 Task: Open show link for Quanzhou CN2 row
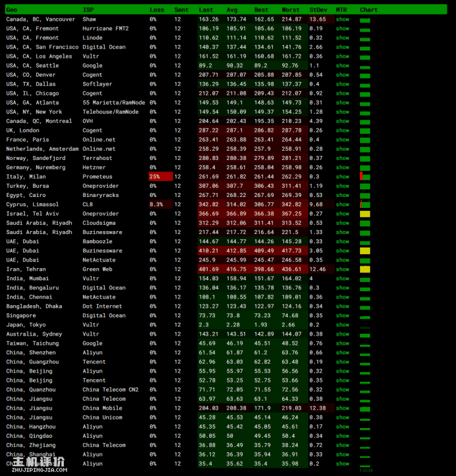pyautogui.click(x=342, y=390)
